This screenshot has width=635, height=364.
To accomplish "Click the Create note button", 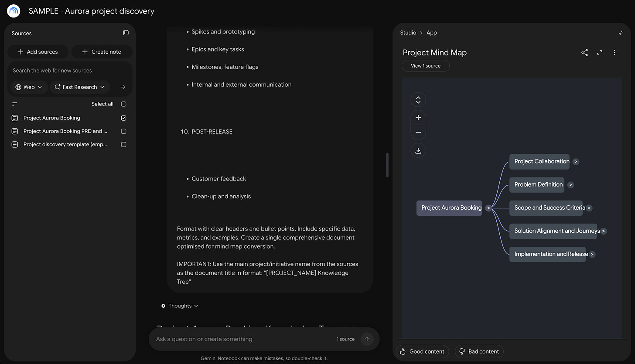I will [102, 52].
